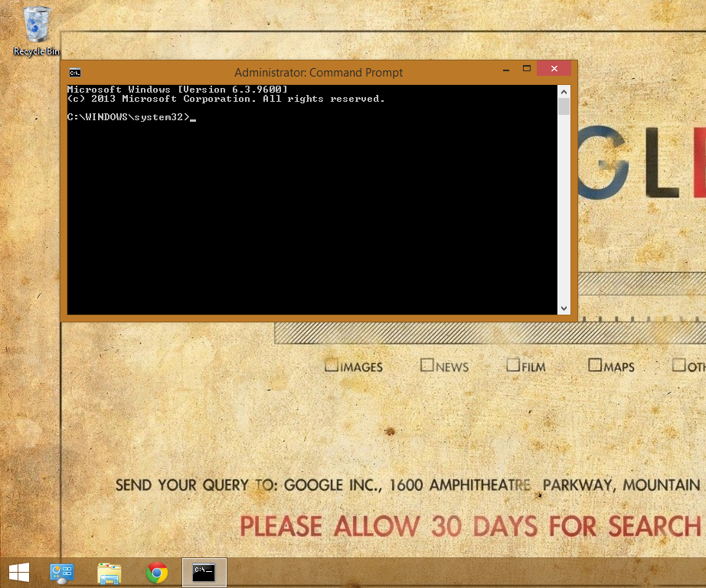
Task: Check the NEWS checkbox on the wallpaper
Action: tap(427, 365)
